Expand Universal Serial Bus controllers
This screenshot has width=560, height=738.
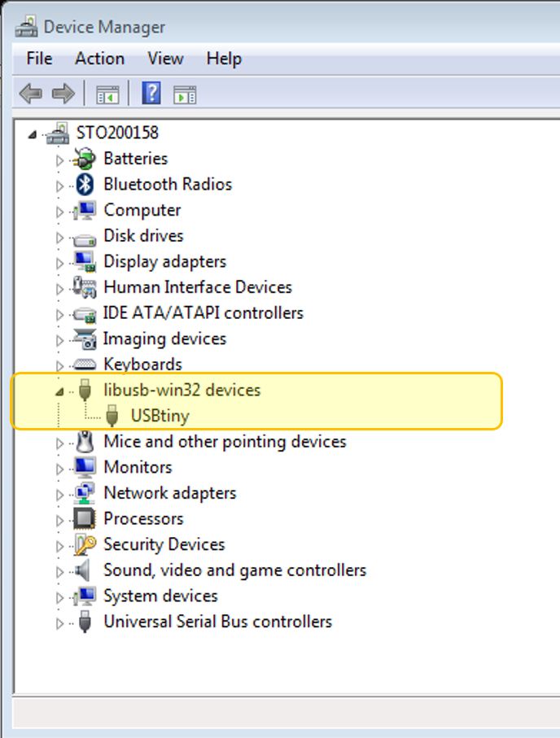coord(59,623)
